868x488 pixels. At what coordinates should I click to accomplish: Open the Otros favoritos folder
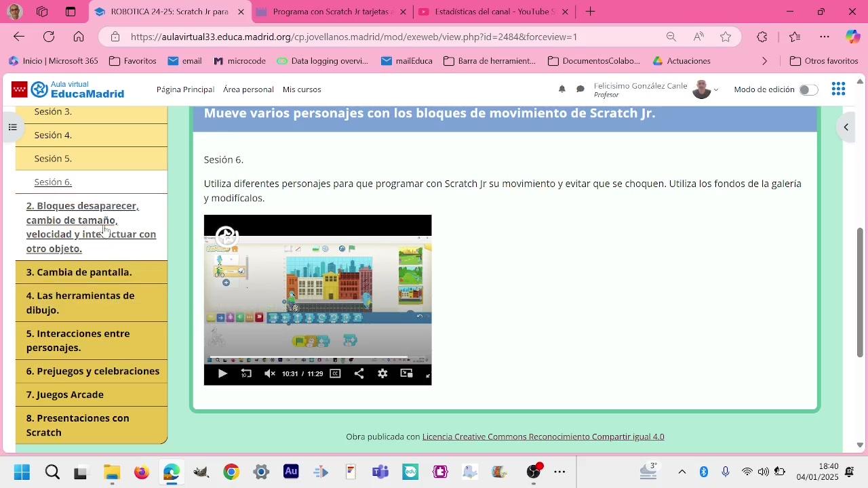(x=825, y=61)
